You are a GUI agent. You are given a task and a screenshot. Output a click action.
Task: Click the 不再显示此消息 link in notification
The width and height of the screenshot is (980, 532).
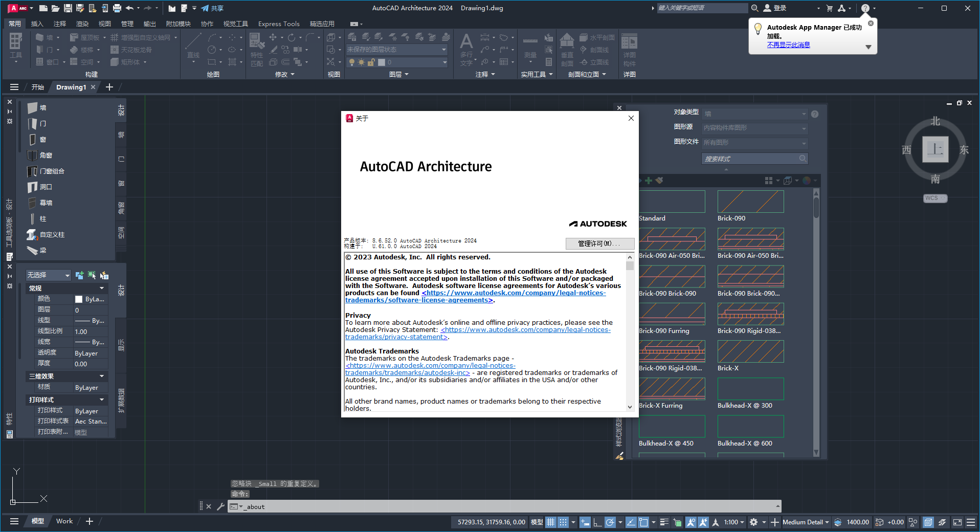[x=788, y=45]
